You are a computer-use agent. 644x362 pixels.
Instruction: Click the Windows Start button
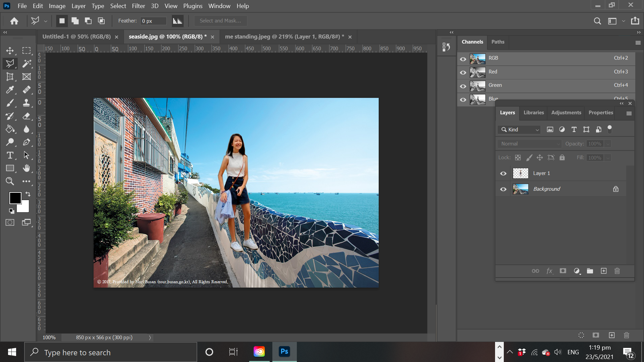point(12,352)
